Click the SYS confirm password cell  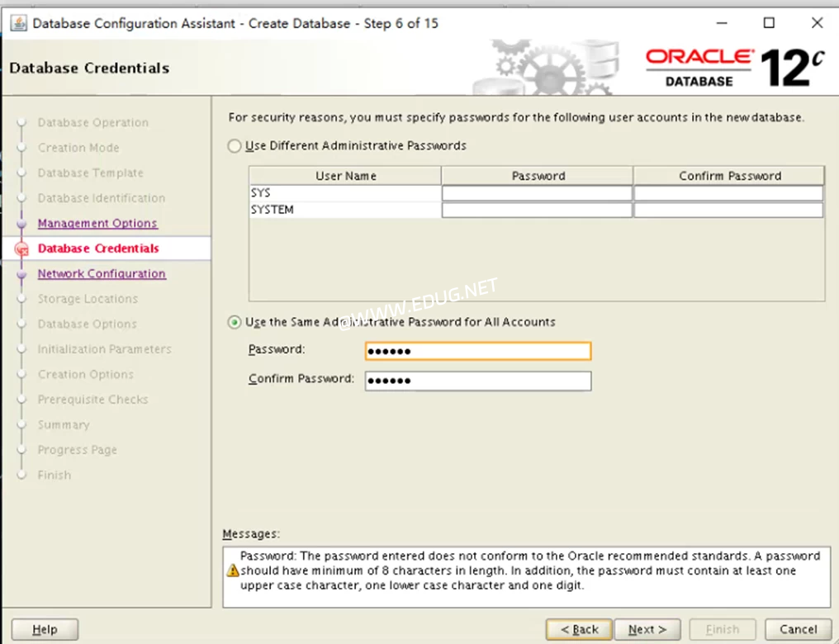[728, 193]
